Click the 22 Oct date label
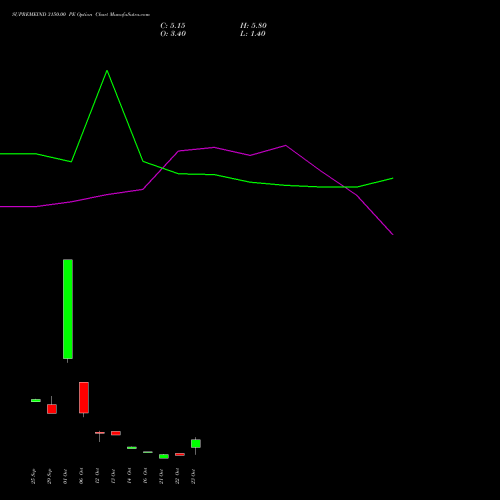500x500 pixels. click(177, 476)
